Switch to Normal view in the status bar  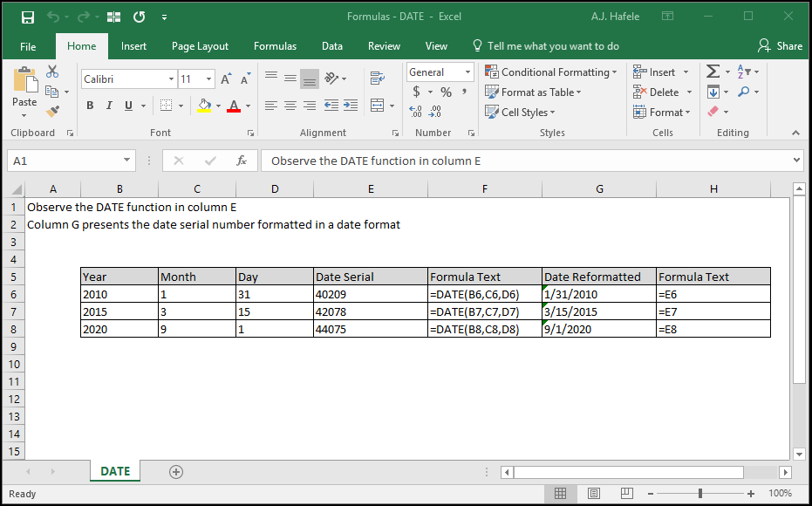560,494
